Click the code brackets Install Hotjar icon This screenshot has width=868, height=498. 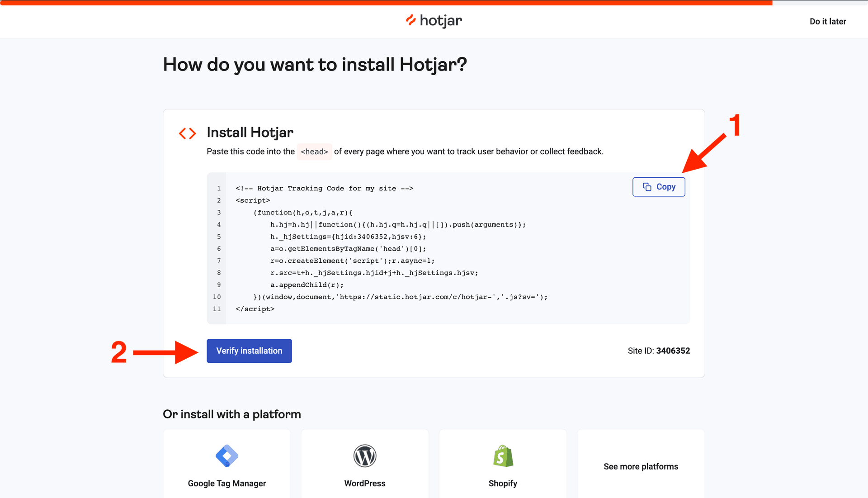pos(187,133)
